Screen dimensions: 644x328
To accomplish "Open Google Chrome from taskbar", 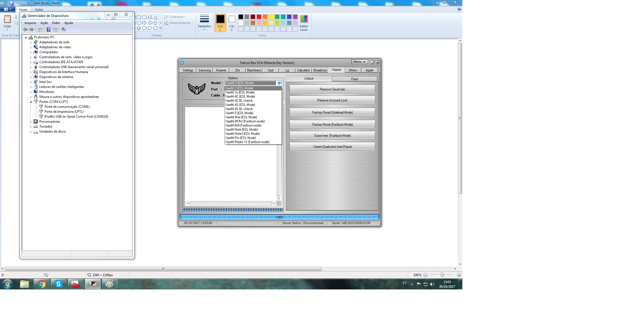I will pos(42,284).
